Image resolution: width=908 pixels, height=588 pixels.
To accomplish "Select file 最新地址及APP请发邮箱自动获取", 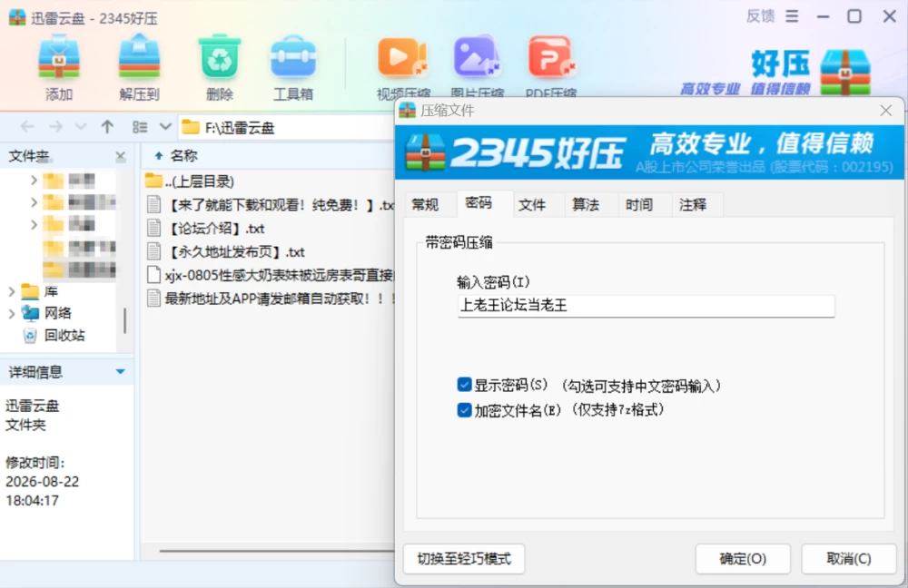I will (270, 299).
